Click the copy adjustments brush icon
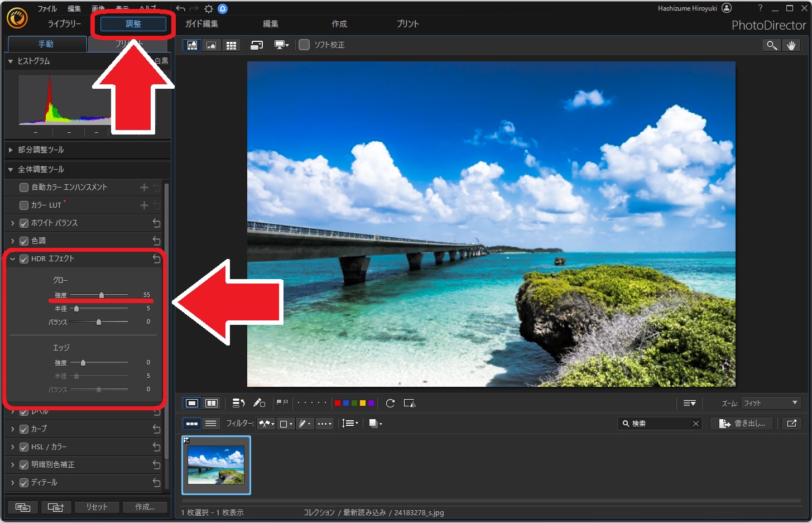 [x=259, y=403]
